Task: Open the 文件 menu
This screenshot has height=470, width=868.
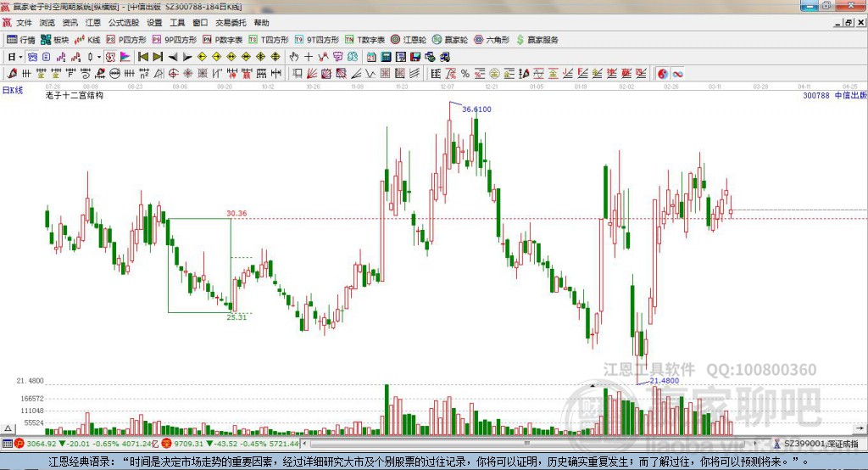Action: (x=24, y=23)
